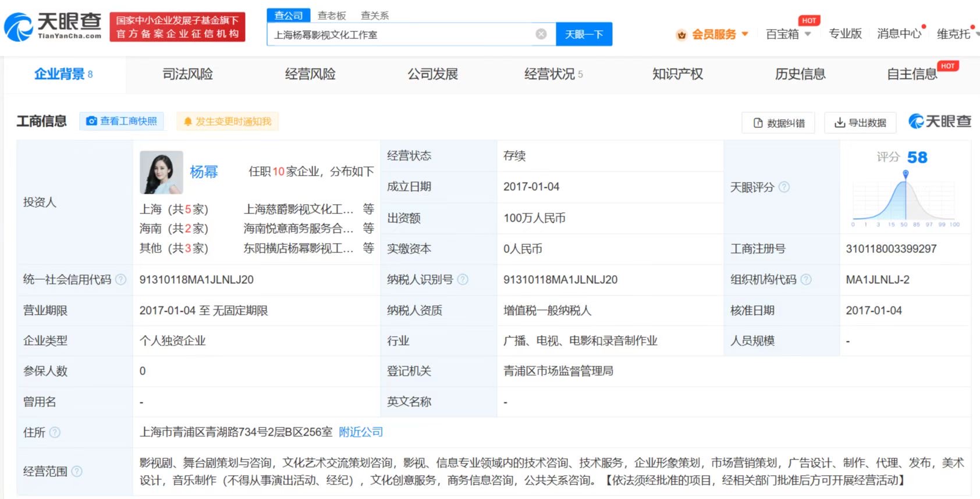Click the 营业期限 value 2017-01-04 至 无固定期限
This screenshot has width=980, height=499.
[204, 311]
